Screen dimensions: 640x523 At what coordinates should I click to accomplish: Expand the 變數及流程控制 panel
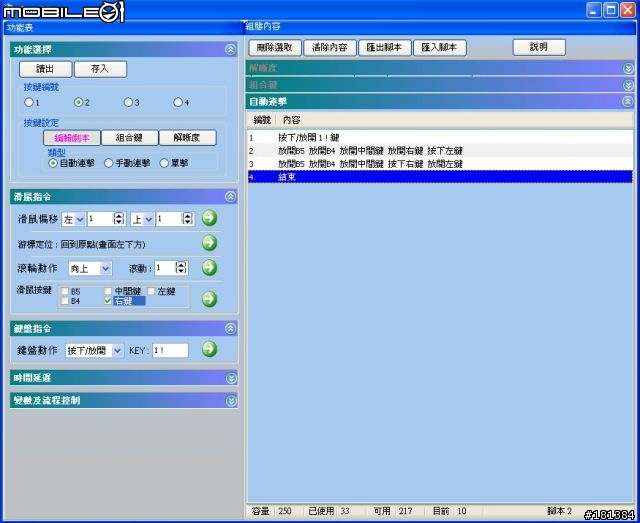[x=231, y=401]
